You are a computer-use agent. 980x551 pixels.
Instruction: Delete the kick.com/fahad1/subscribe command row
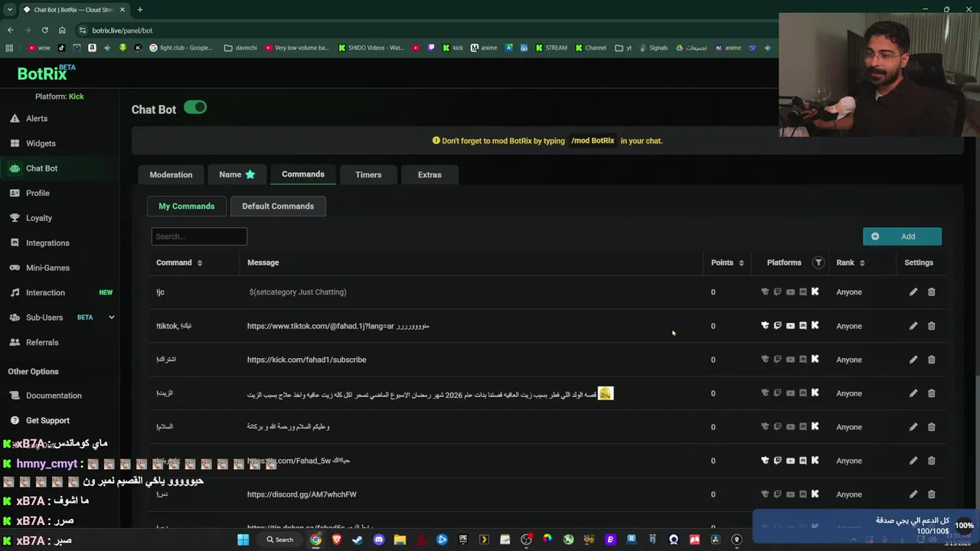pos(932,359)
